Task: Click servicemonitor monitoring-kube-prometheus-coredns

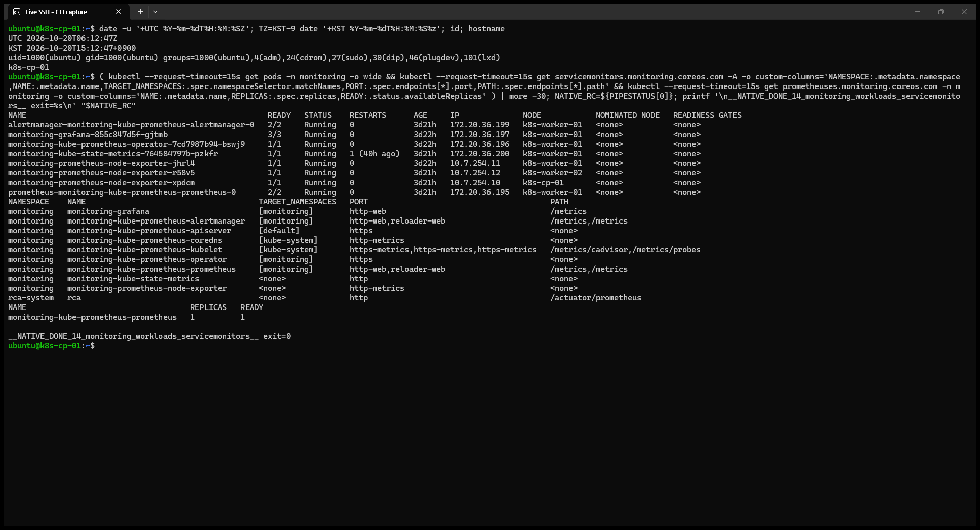Action: 145,240
